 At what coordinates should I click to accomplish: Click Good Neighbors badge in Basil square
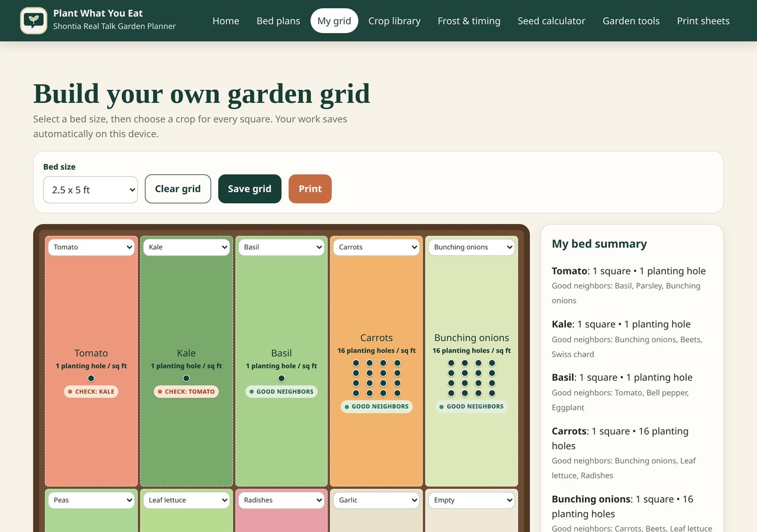pos(282,391)
